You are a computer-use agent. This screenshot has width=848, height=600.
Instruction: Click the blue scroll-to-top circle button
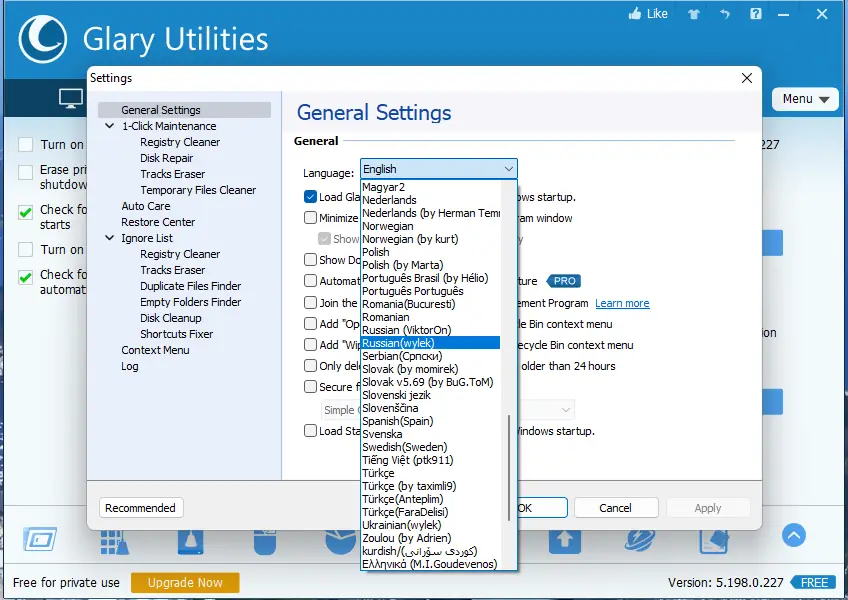tap(794, 535)
